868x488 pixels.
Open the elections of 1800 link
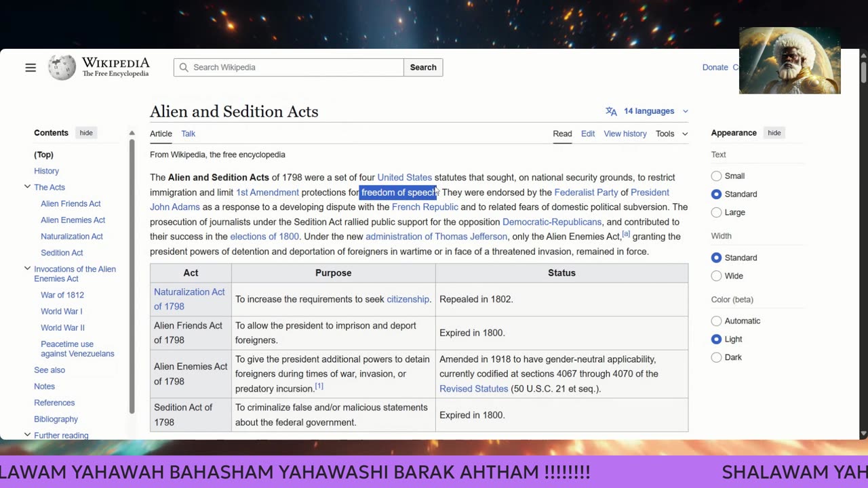[x=264, y=237]
